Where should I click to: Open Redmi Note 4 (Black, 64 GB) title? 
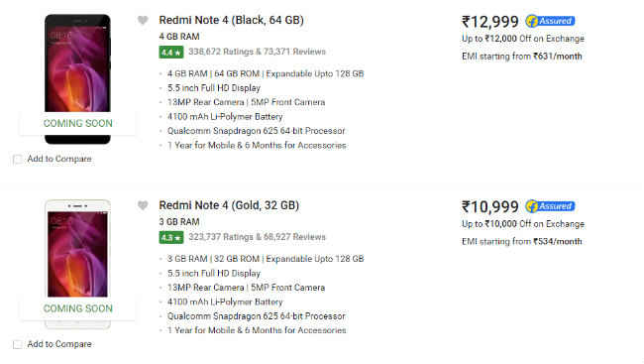coord(231,20)
